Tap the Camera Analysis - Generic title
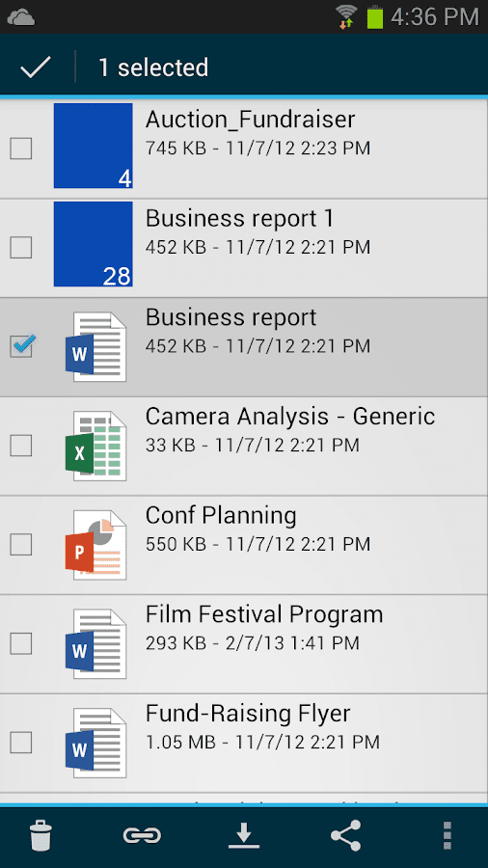488x868 pixels. click(x=290, y=417)
